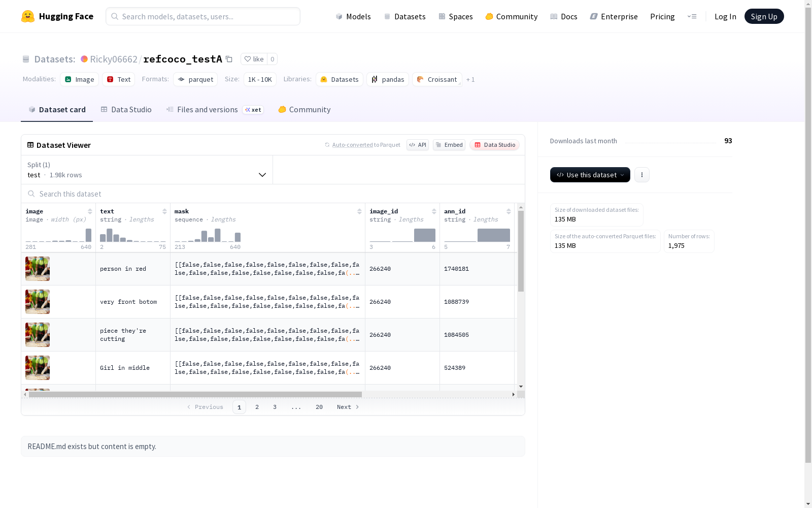Open the thumbnail in 'person in red' row
Image resolution: width=812 pixels, height=508 pixels.
[x=38, y=269]
